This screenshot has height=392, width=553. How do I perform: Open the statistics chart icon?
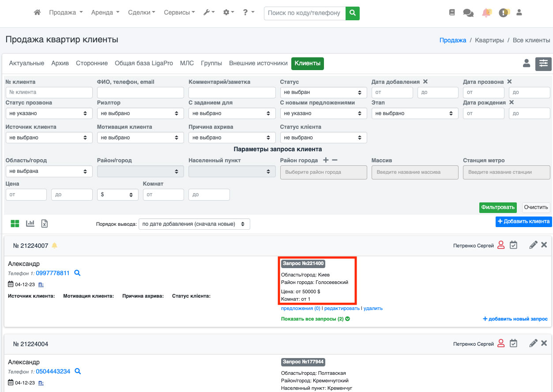(30, 224)
